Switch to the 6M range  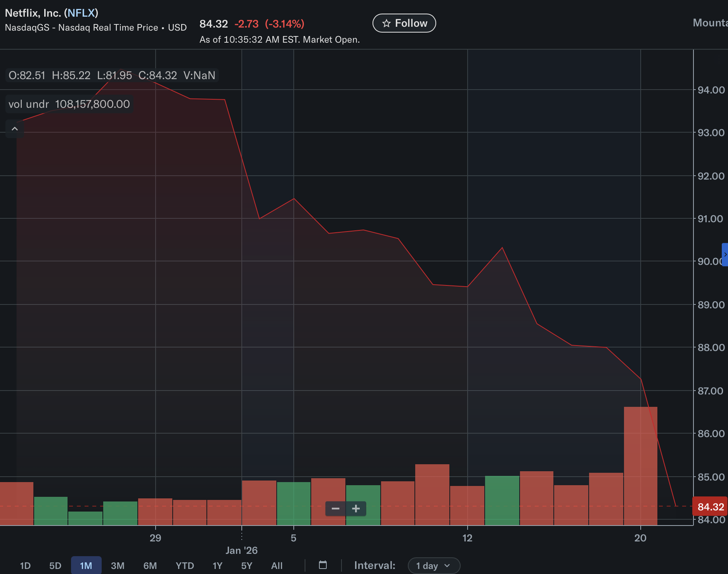150,565
